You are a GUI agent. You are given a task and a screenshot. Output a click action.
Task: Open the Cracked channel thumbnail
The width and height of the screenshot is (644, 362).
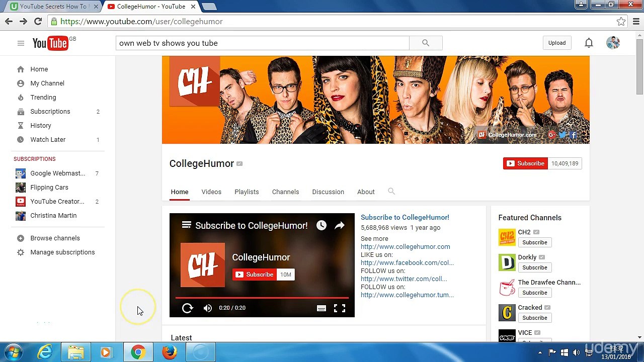pyautogui.click(x=507, y=313)
